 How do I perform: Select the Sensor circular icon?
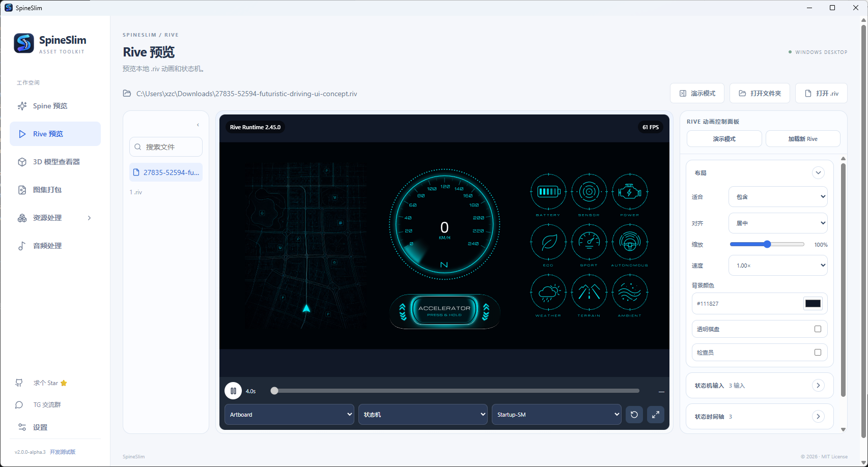[x=589, y=192]
